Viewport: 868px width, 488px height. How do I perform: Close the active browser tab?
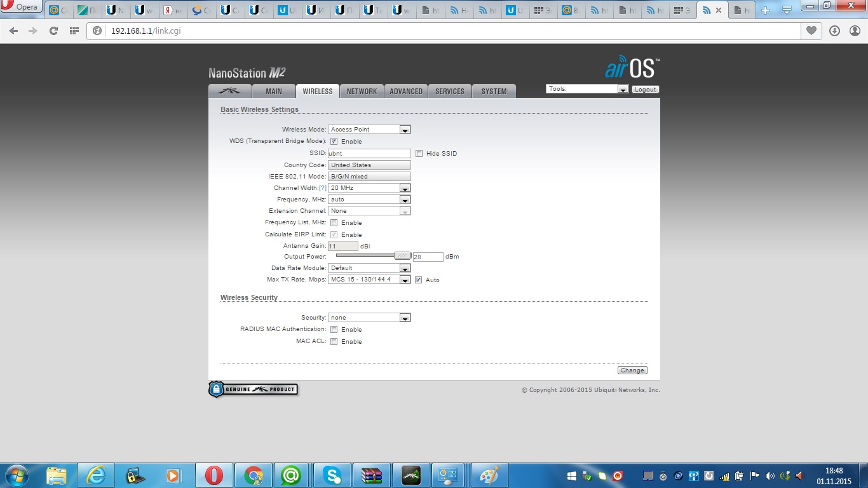(719, 10)
